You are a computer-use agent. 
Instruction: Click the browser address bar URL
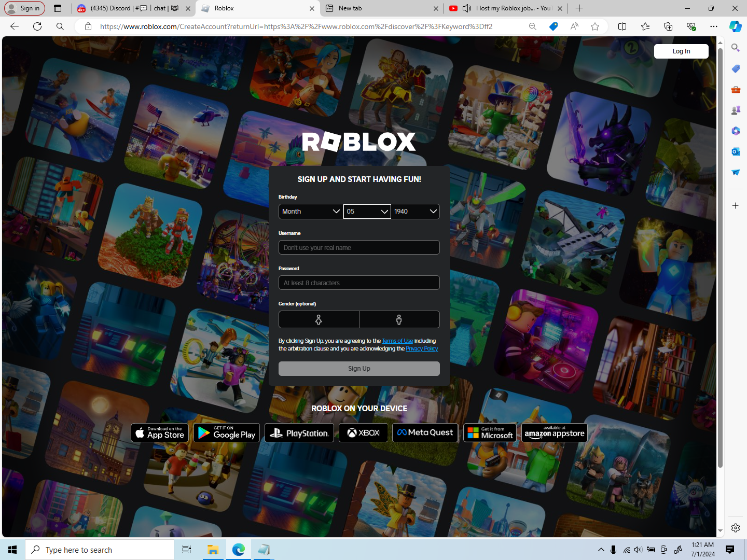pos(296,26)
